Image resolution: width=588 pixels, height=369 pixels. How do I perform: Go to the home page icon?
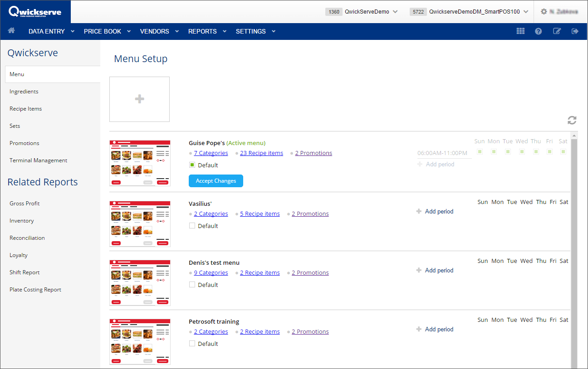pyautogui.click(x=11, y=31)
